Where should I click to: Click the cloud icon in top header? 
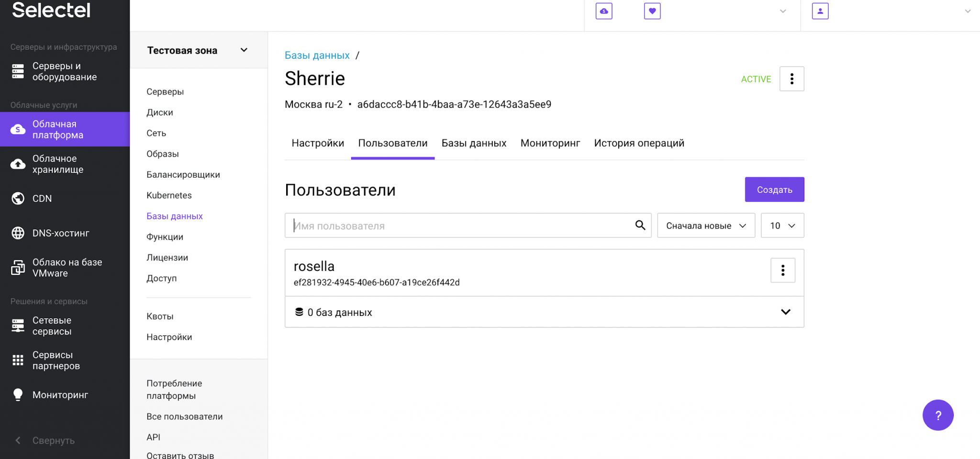(x=604, y=11)
